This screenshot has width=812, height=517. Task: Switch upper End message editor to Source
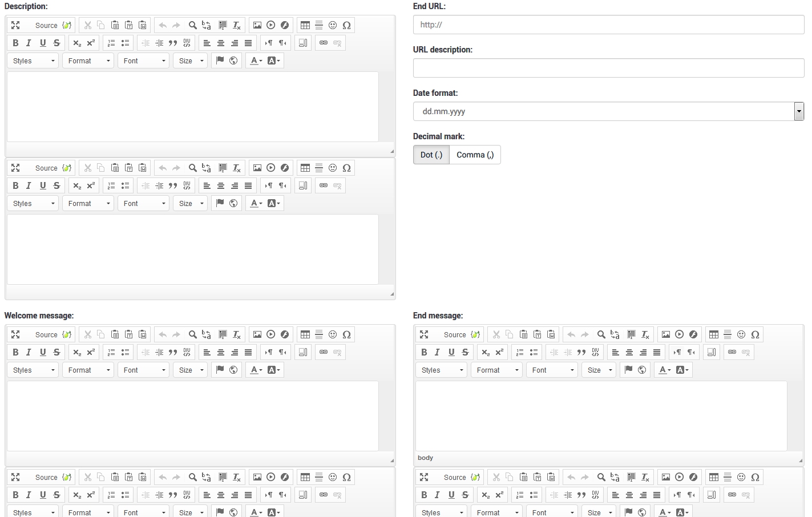(455, 334)
